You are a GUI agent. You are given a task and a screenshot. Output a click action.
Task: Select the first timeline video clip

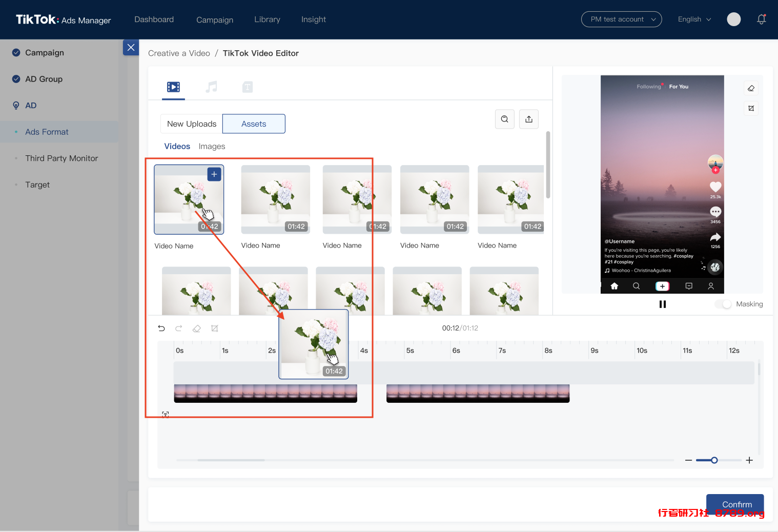[265, 394]
